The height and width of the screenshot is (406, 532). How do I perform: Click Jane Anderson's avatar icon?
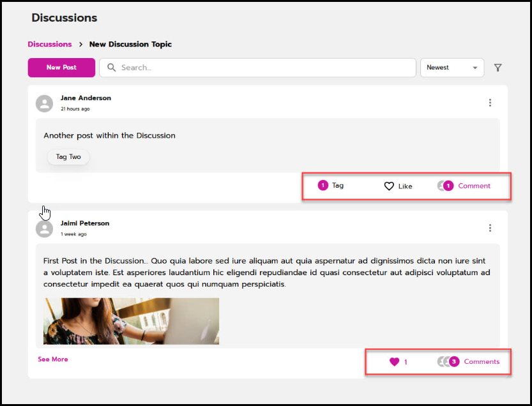[x=44, y=103]
